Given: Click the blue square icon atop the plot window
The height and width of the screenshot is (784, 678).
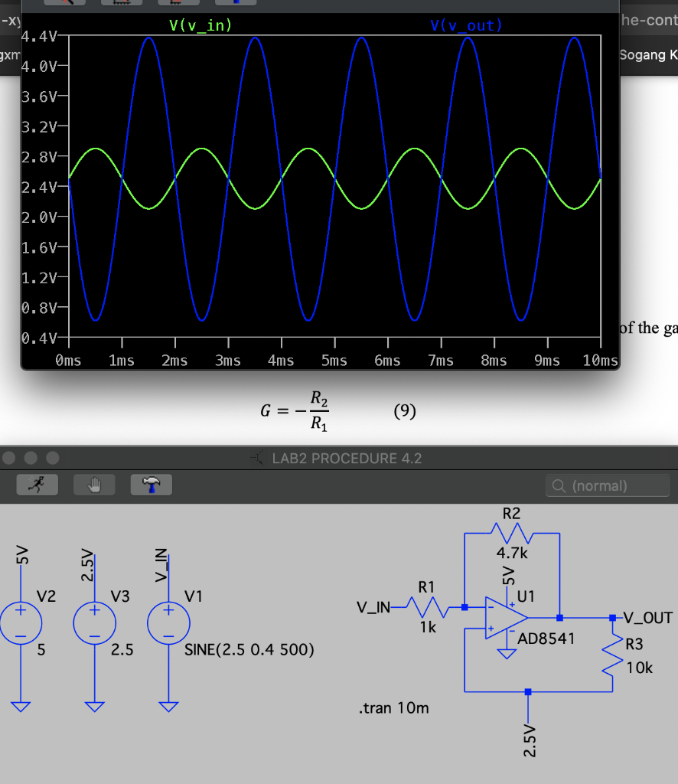Looking at the screenshot, I should 234,3.
